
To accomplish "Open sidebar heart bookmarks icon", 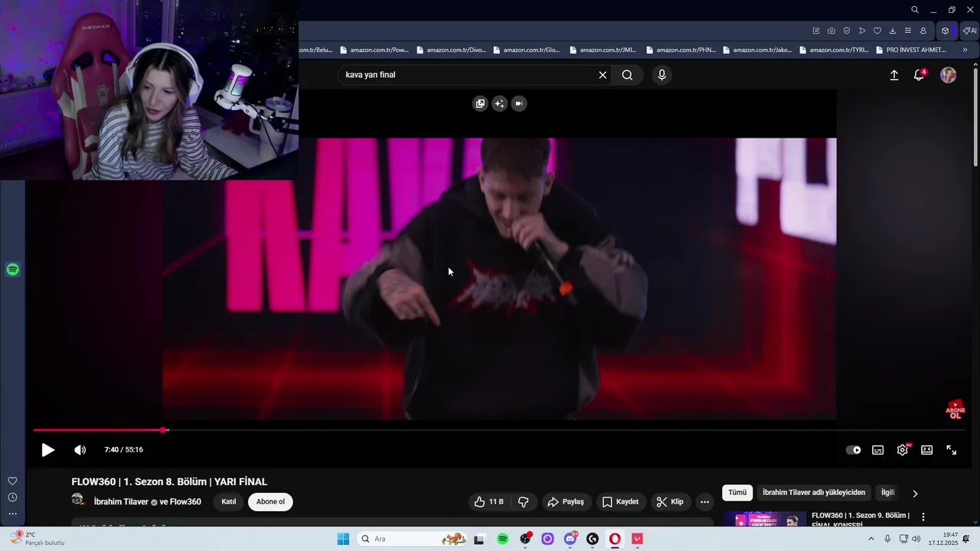I will click(x=12, y=481).
